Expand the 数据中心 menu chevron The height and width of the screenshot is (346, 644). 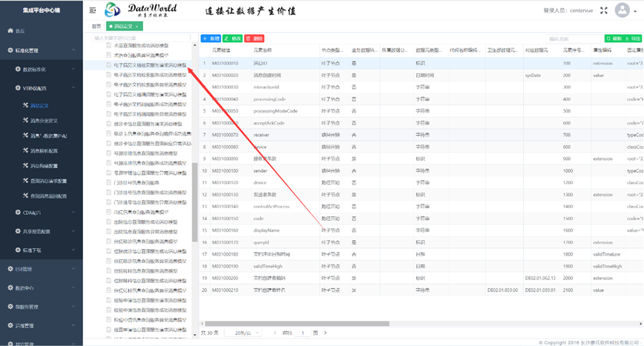73,287
